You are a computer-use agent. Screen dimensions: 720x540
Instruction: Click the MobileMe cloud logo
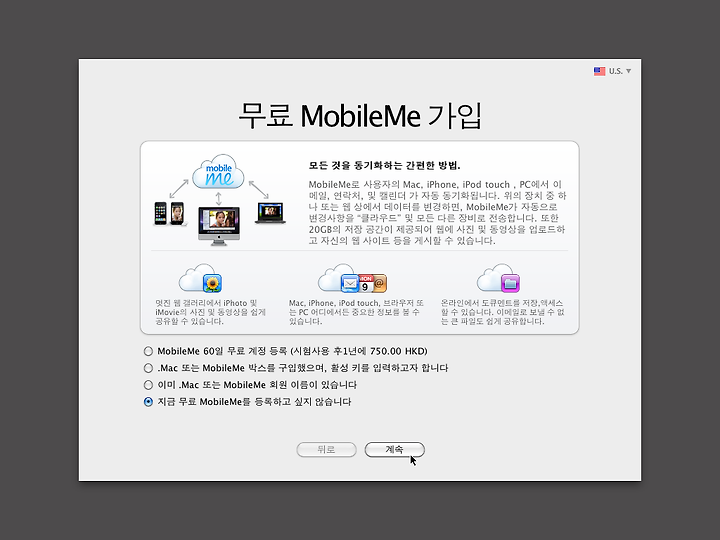219,172
